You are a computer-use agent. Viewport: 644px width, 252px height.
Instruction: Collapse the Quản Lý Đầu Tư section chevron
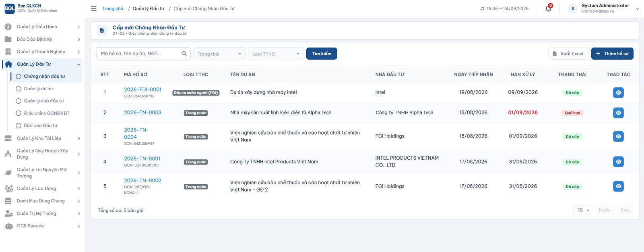point(78,65)
